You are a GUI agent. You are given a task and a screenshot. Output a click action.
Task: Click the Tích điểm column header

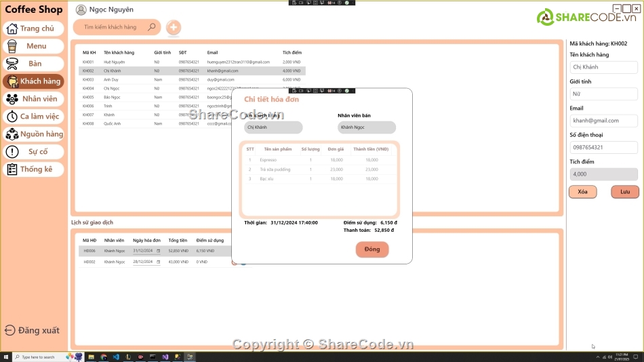point(292,53)
